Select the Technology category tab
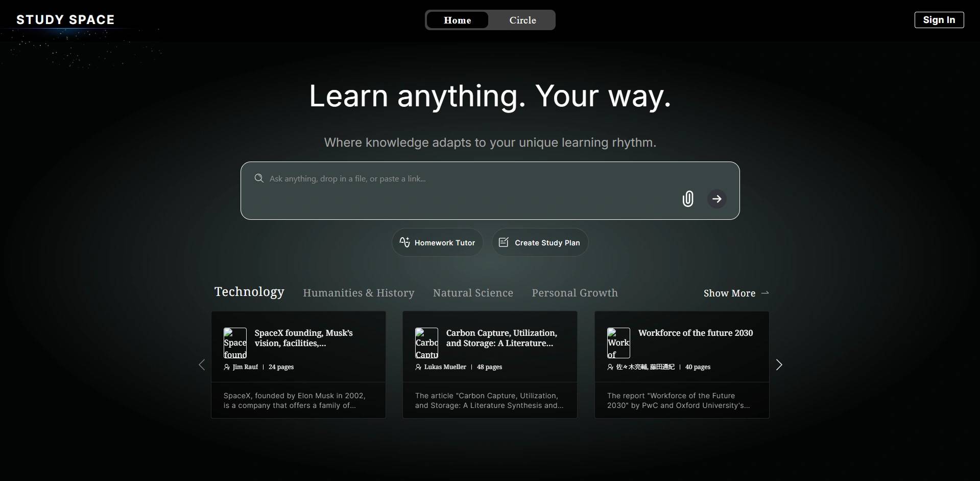 [249, 292]
